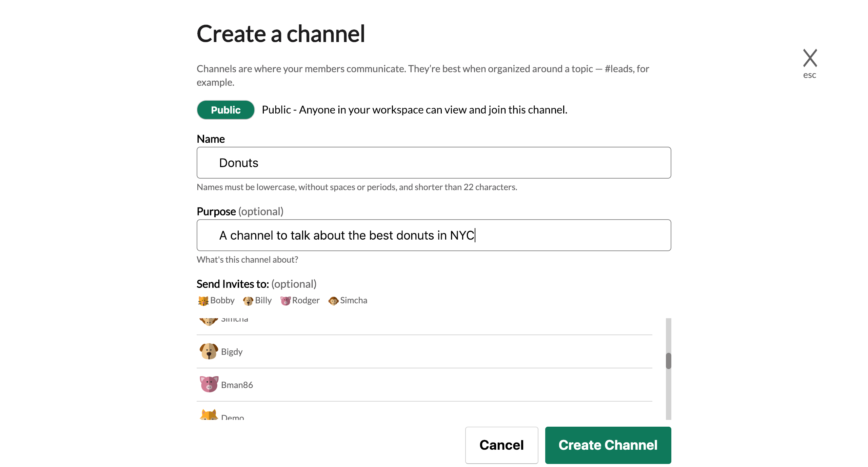Toggle the Public channel switch

[x=225, y=110]
